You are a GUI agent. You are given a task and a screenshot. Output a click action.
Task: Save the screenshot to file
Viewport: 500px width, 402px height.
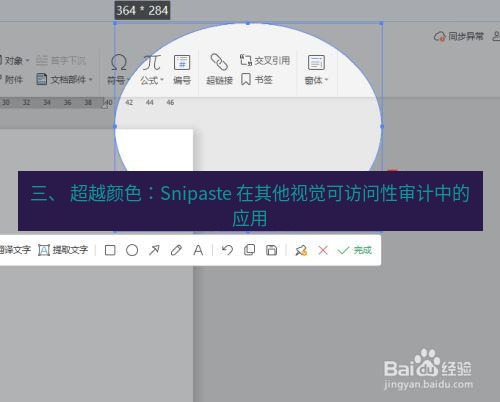271,250
